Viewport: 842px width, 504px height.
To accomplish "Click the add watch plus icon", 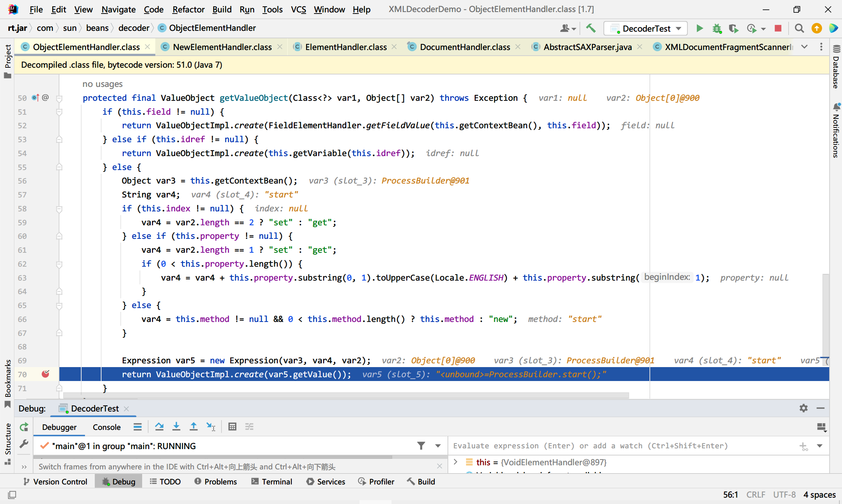I will coord(803,446).
